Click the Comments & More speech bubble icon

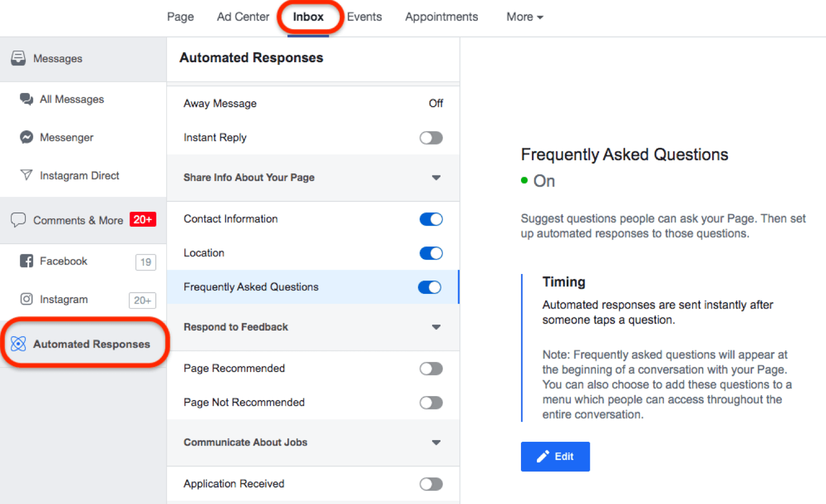click(18, 220)
